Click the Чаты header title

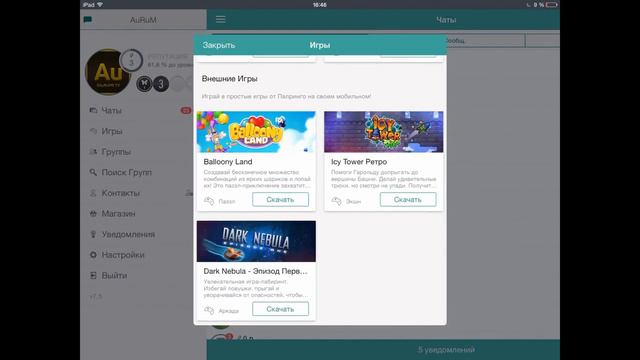click(446, 20)
